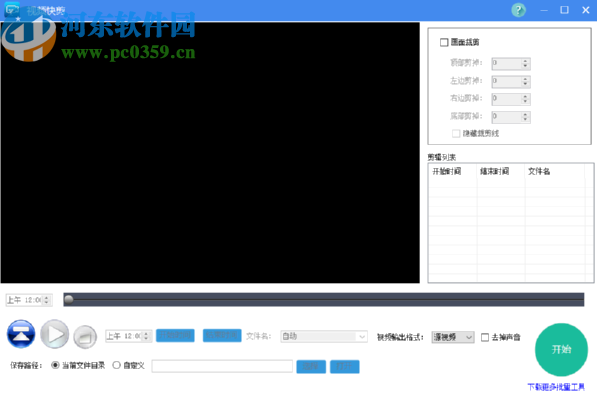The width and height of the screenshot is (597, 393).
Task: Click the round play button
Action: (x=55, y=334)
